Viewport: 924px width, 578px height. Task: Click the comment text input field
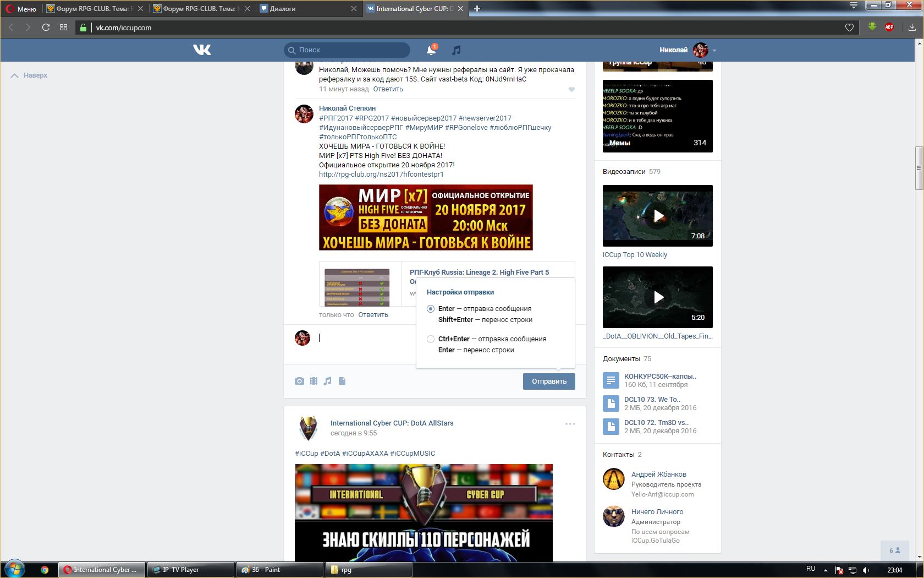point(366,338)
